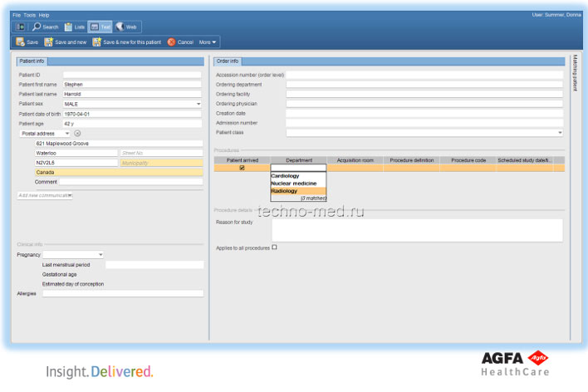Screen dimensions: 588x392
Task: Open the Pregnancy dropdown
Action: pyautogui.click(x=100, y=255)
